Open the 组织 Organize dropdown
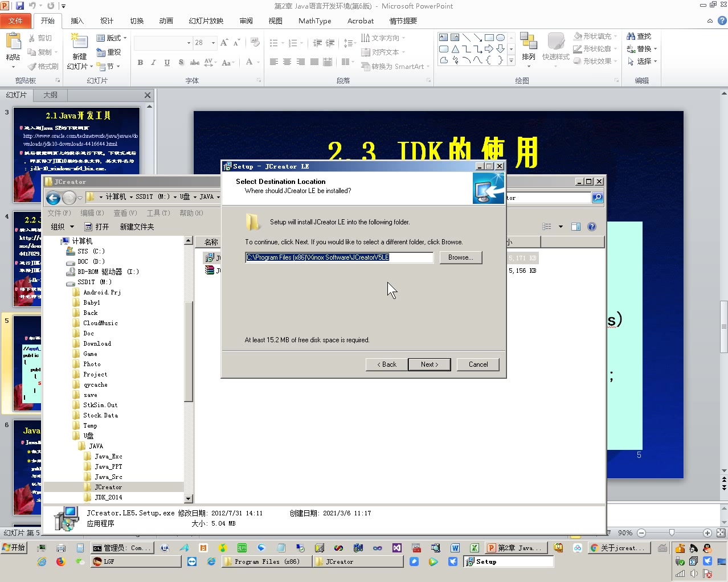The width and height of the screenshot is (728, 582). coord(63,226)
